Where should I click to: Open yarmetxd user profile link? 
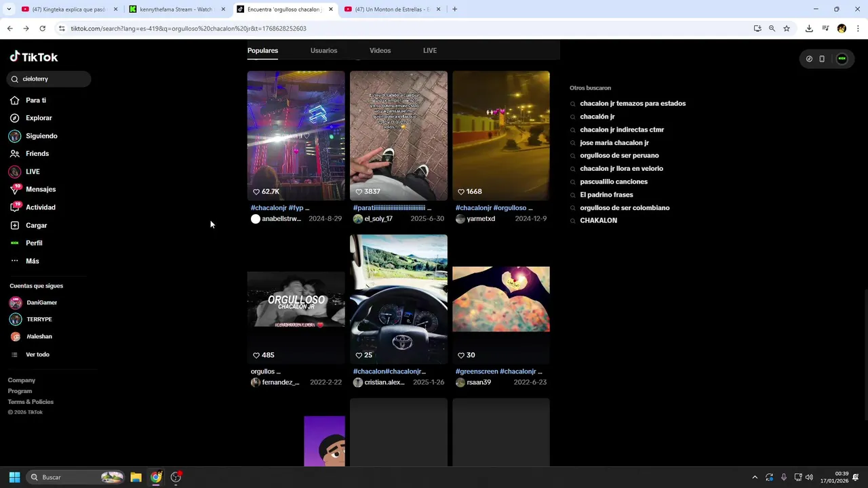(x=475, y=219)
